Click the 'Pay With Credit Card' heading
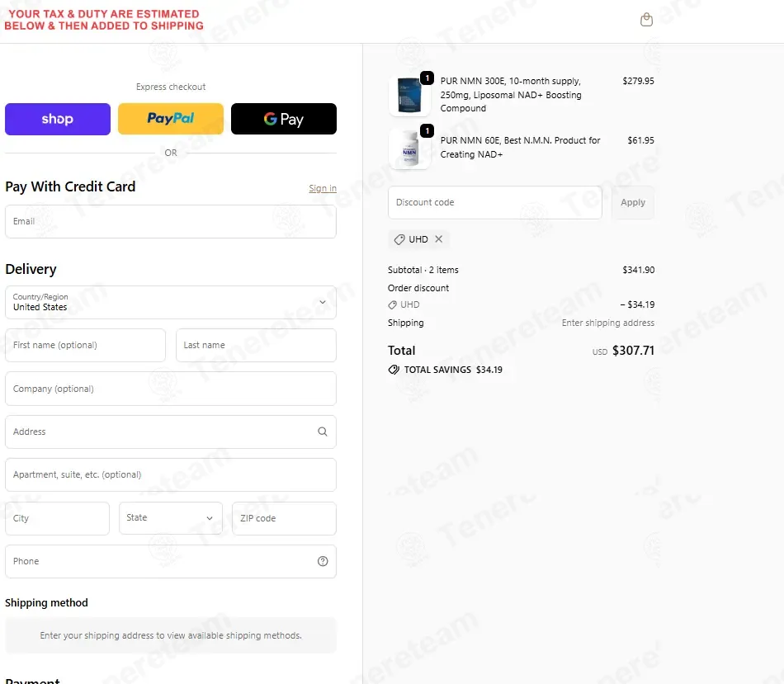This screenshot has height=684, width=784. [70, 186]
